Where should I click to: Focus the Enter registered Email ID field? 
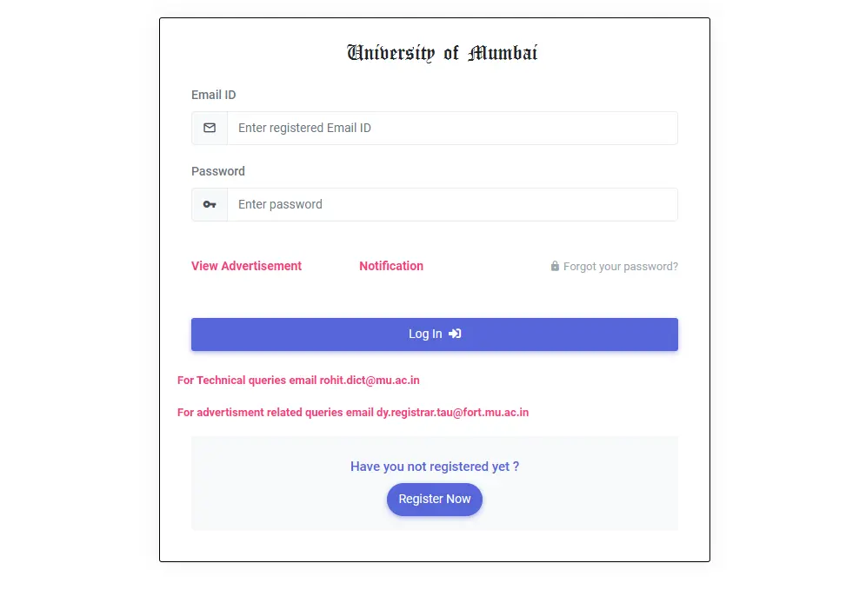click(452, 128)
